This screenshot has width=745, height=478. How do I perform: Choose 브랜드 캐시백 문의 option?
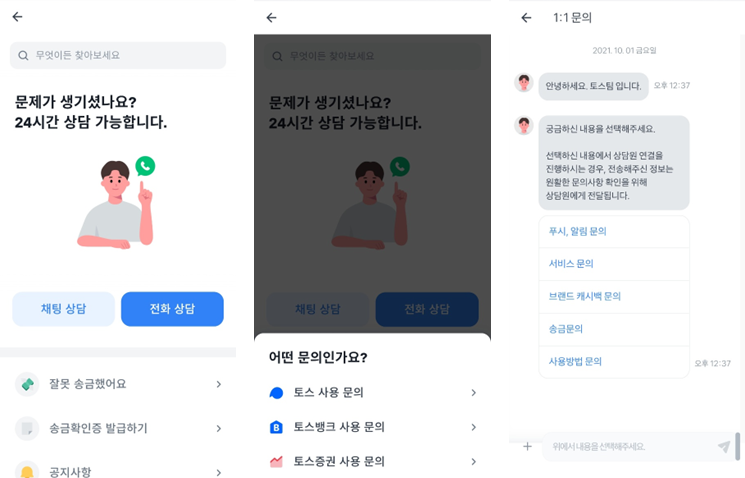click(614, 296)
